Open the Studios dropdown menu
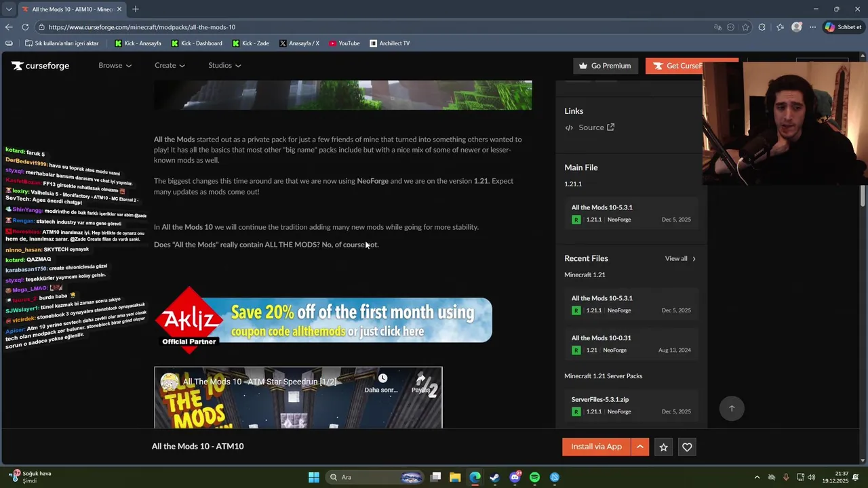Screen dimensions: 868x488 [x=224, y=65]
